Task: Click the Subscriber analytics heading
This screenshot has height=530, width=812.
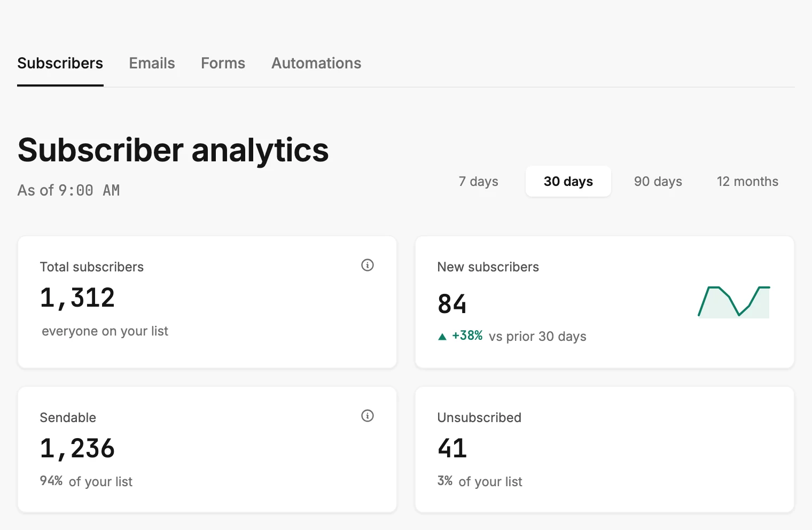Action: [x=173, y=150]
